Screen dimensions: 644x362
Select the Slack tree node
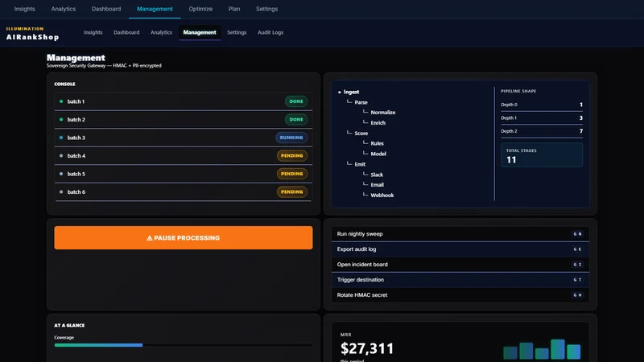(x=377, y=175)
